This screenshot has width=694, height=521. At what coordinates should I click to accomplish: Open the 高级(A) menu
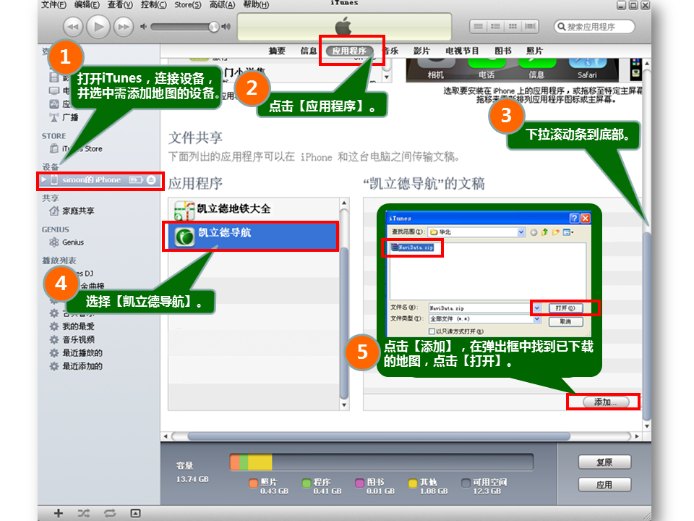pyautogui.click(x=222, y=5)
